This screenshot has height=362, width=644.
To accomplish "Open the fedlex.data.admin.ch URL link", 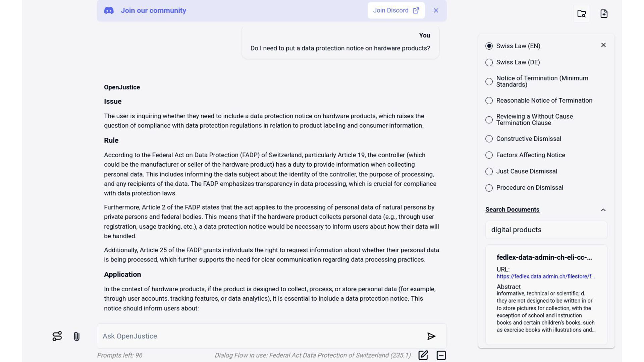I will (x=545, y=276).
